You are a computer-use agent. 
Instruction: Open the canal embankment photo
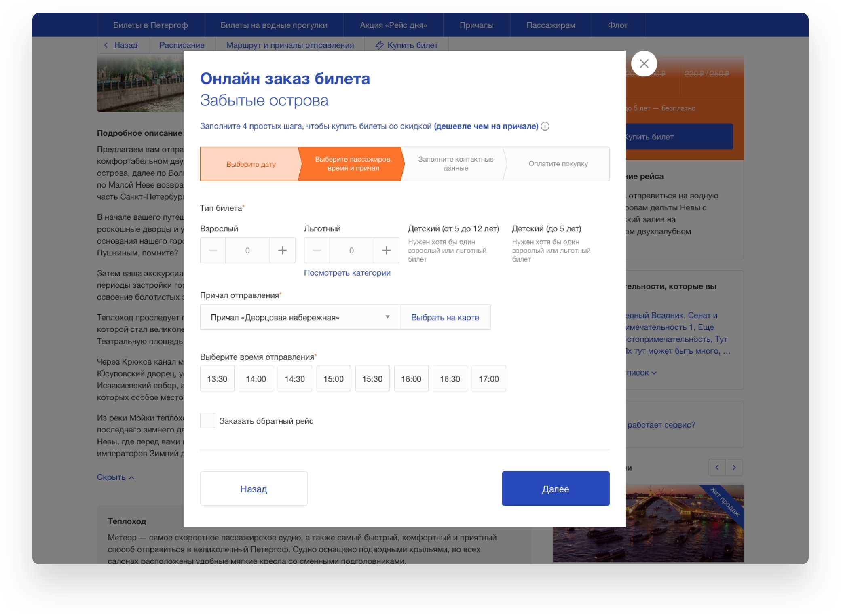140,84
